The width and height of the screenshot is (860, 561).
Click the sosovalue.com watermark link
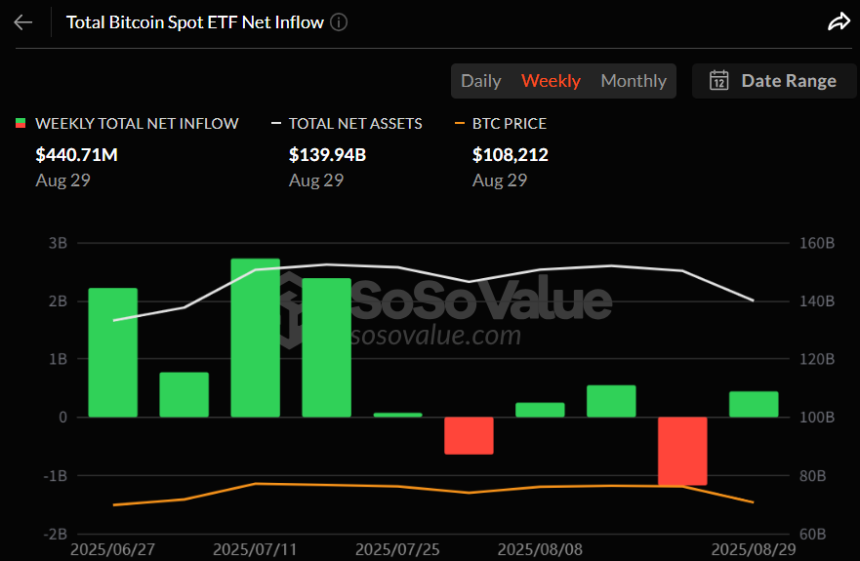(435, 335)
